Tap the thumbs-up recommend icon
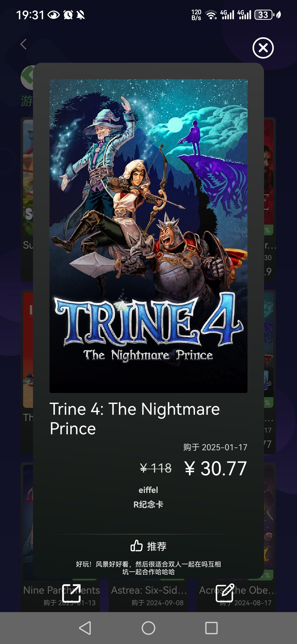Screen dimensions: 297x644 click(x=136, y=545)
